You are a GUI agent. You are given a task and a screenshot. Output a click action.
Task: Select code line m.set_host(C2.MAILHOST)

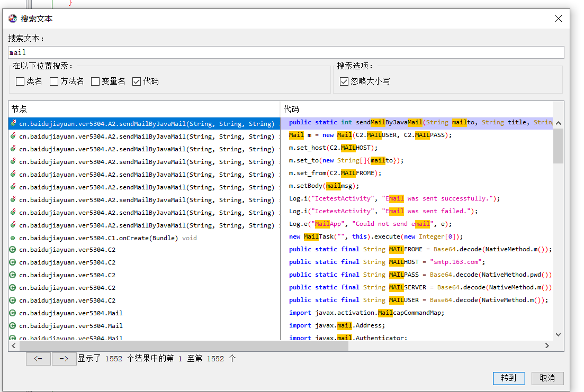[334, 148]
